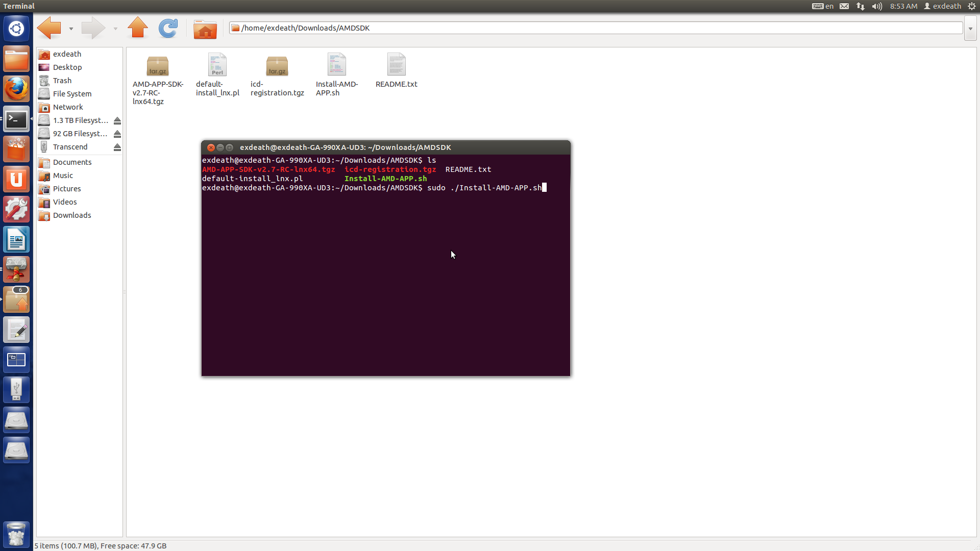Image resolution: width=980 pixels, height=551 pixels.
Task: Click Install-AMD-APP.sh in terminal ls output
Action: (385, 179)
